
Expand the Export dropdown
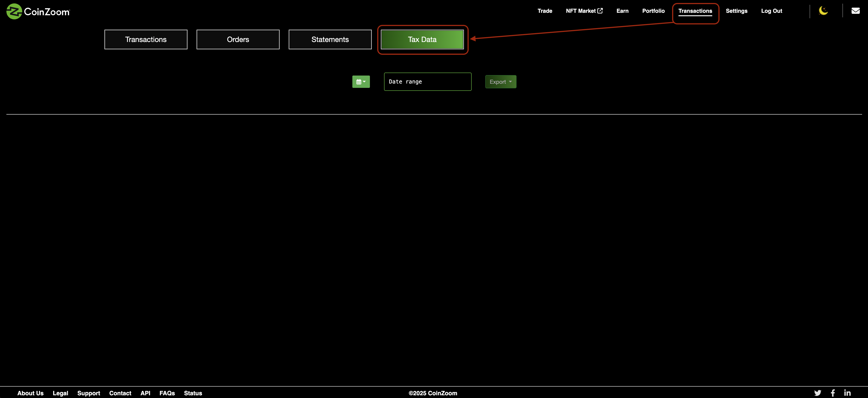pyautogui.click(x=500, y=82)
